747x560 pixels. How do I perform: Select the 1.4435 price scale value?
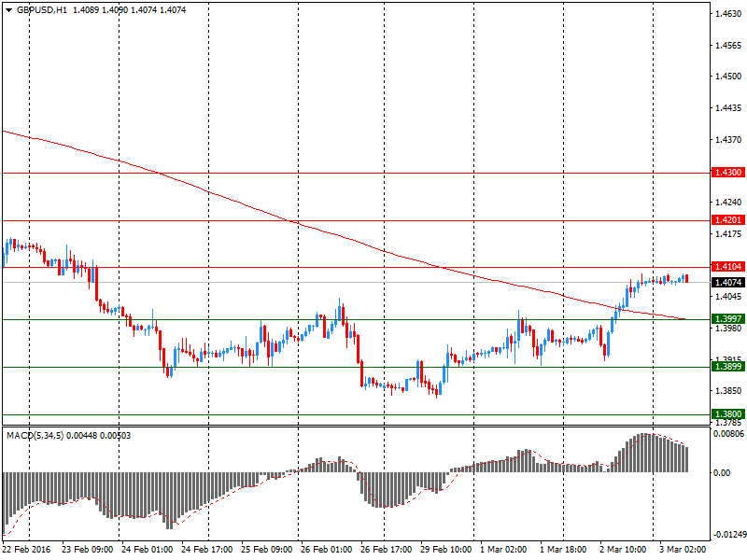728,108
